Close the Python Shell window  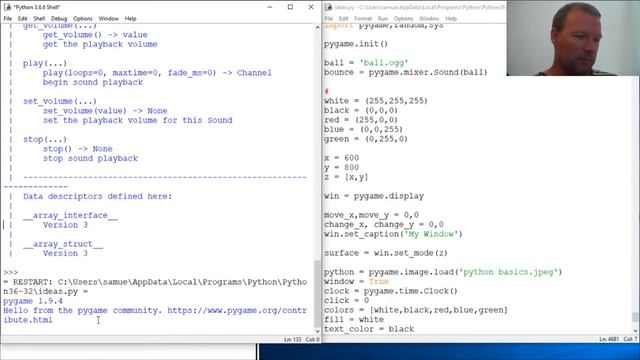point(311,7)
